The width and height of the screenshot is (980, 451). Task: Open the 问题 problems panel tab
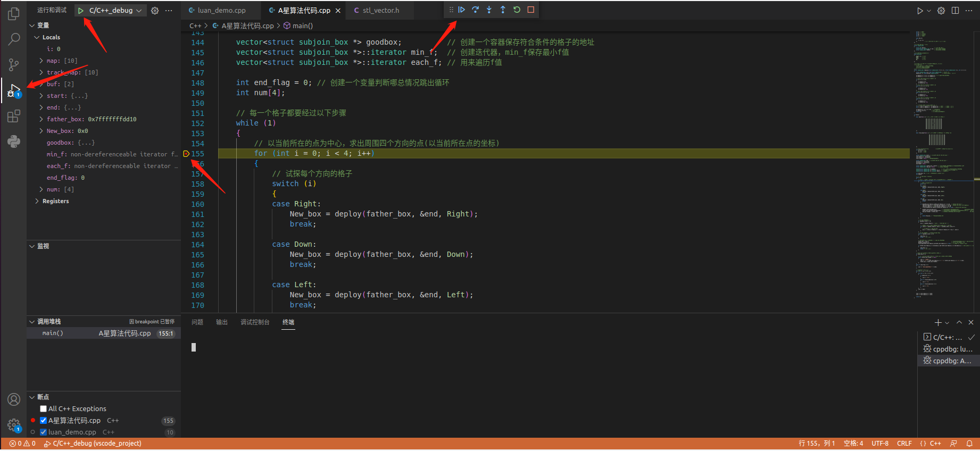pyautogui.click(x=197, y=322)
